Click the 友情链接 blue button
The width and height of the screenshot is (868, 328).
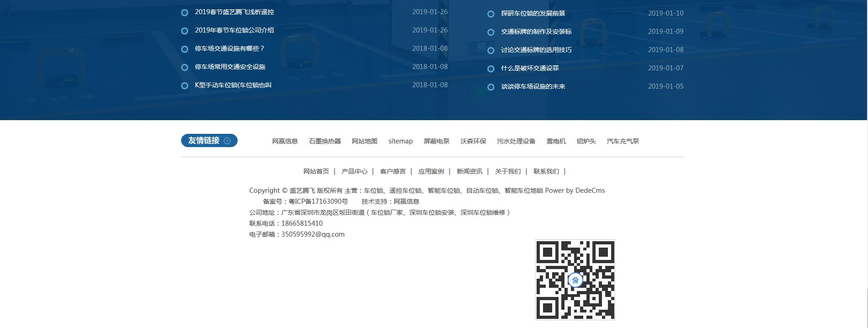click(x=204, y=141)
